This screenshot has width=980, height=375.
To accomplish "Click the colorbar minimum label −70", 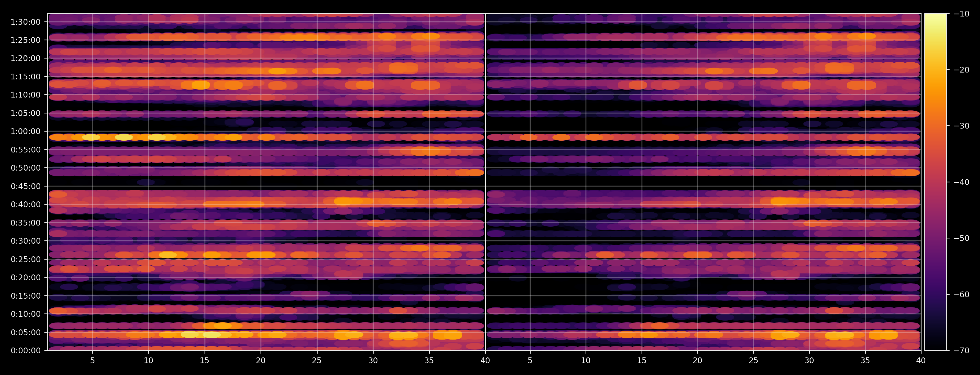I will (x=961, y=351).
